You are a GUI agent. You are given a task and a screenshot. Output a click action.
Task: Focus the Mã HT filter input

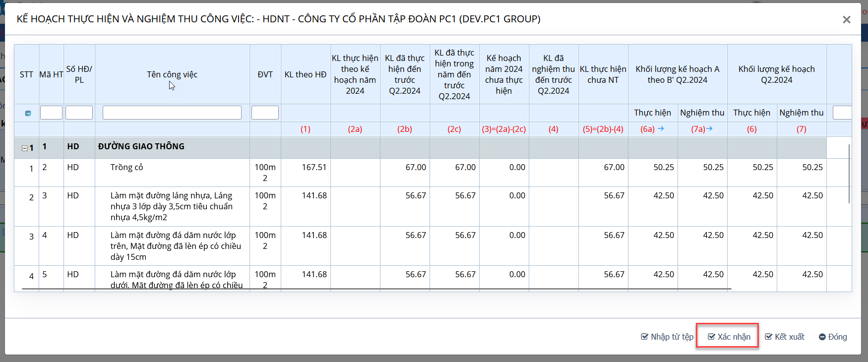pos(51,113)
